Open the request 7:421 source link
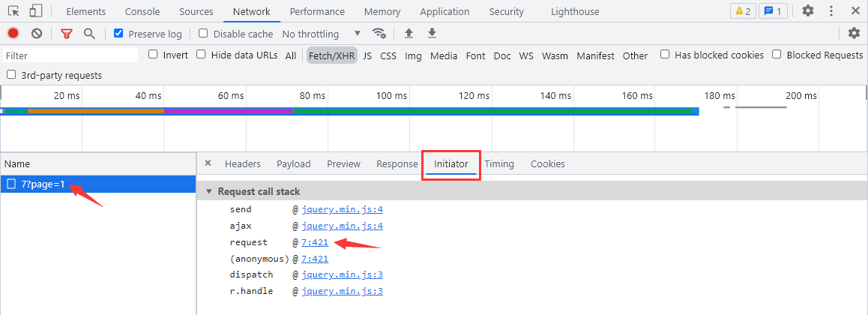Viewport: 868px width, 315px height. coord(315,242)
